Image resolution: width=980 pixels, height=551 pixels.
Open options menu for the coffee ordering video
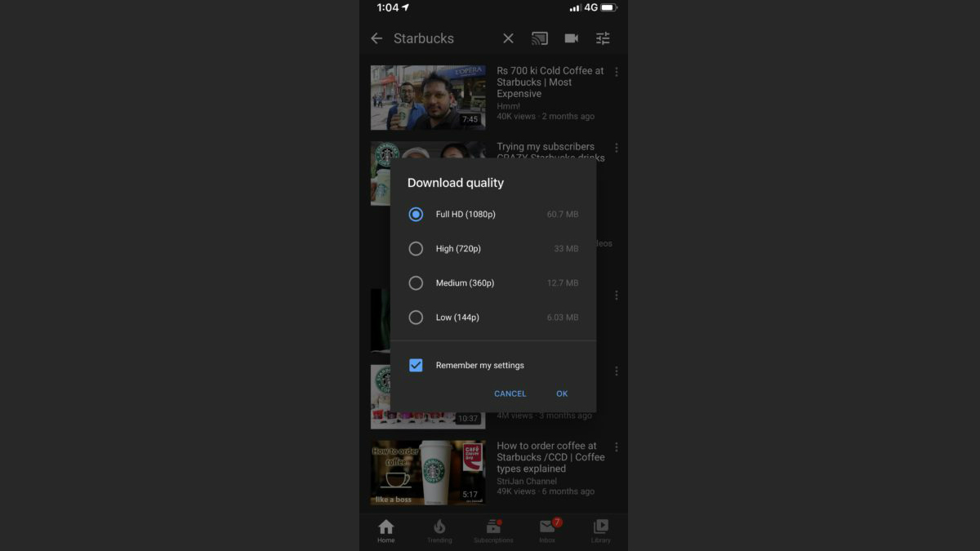coord(617,447)
